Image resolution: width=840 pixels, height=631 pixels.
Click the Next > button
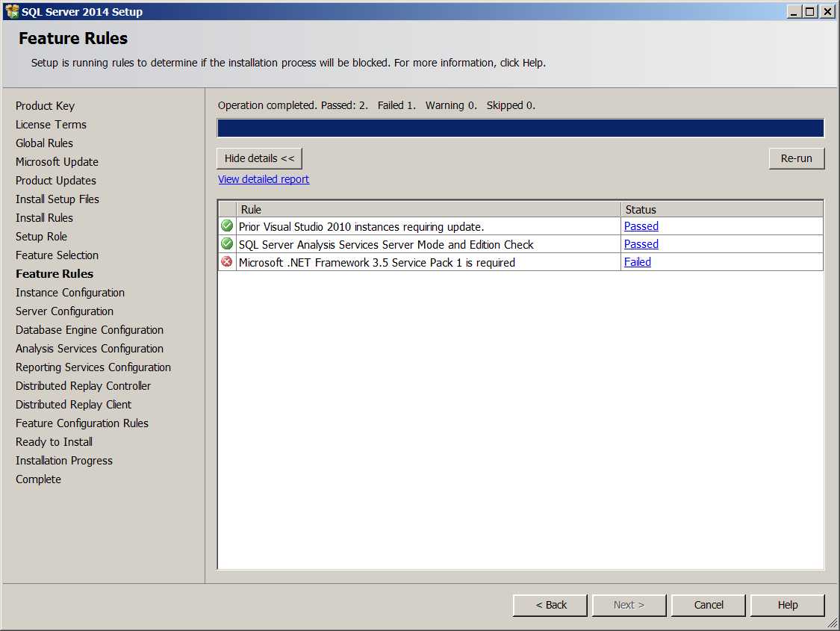629,606
